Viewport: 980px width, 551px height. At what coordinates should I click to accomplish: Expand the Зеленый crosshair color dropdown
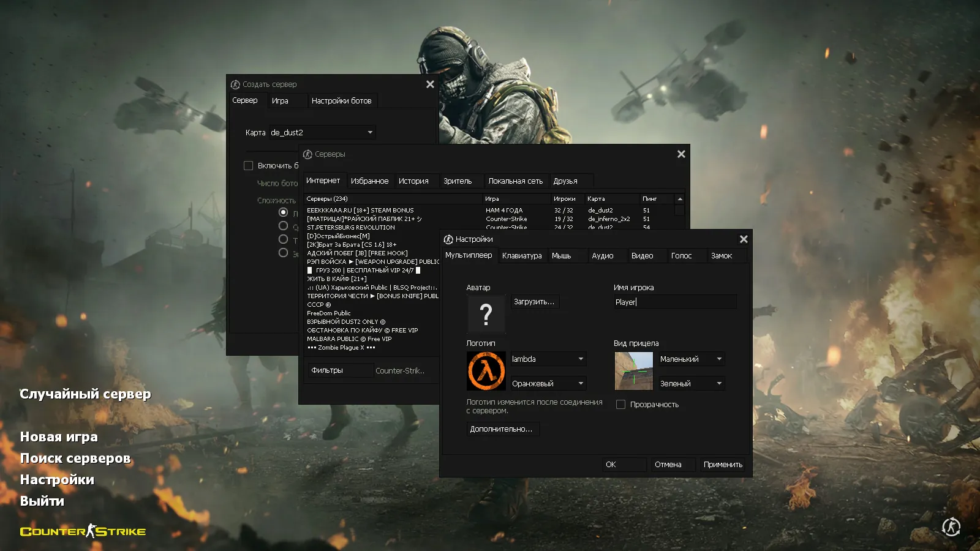tap(692, 384)
